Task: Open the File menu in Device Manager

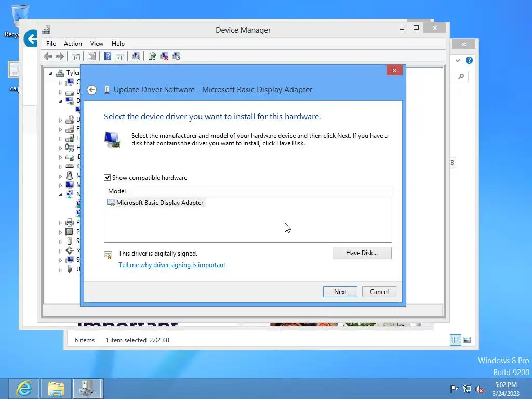Action: coord(51,44)
